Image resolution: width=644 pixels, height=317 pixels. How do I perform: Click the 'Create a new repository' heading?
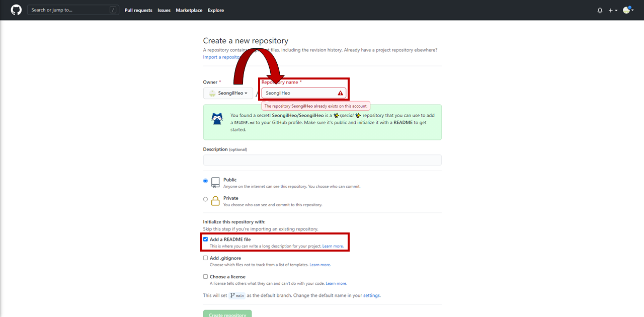[246, 41]
